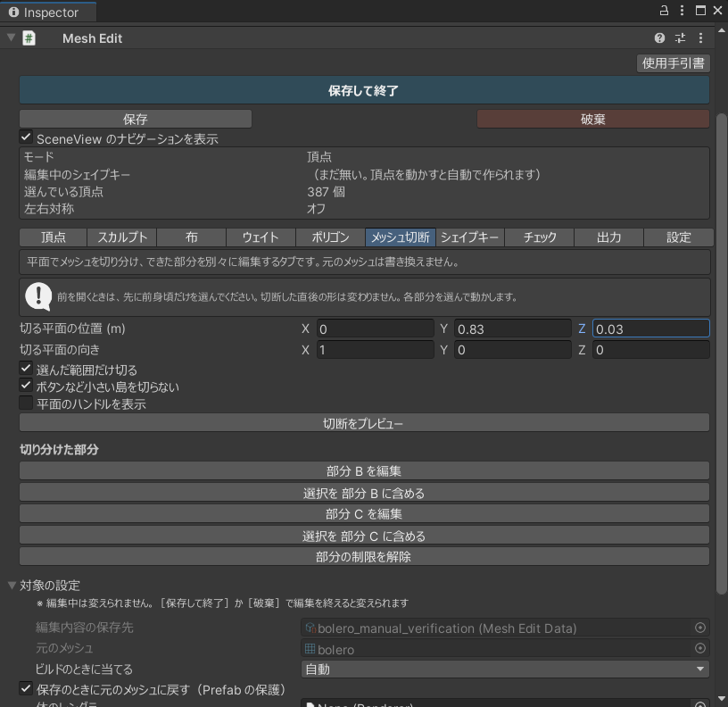Screen dimensions: 728x707
Task: Click the plane position Y field 0.83
Action: point(513,329)
